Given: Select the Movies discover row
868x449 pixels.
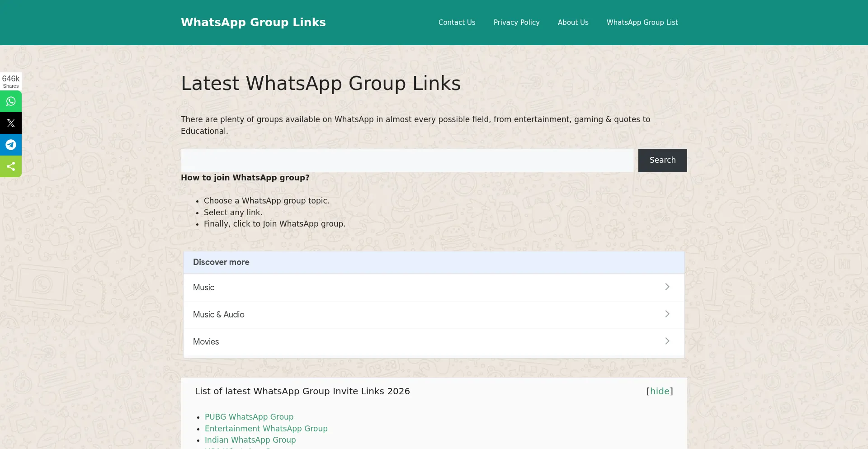Looking at the screenshot, I should click(x=434, y=341).
